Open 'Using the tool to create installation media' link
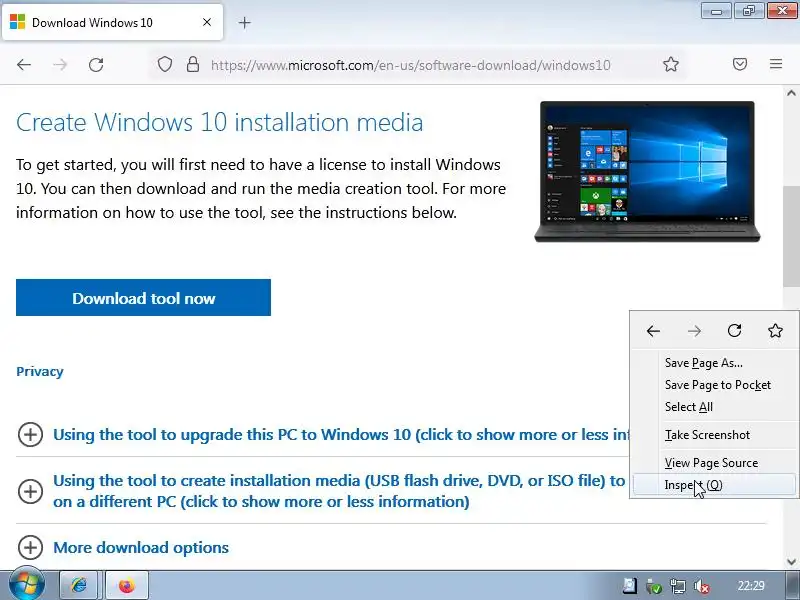 [339, 491]
